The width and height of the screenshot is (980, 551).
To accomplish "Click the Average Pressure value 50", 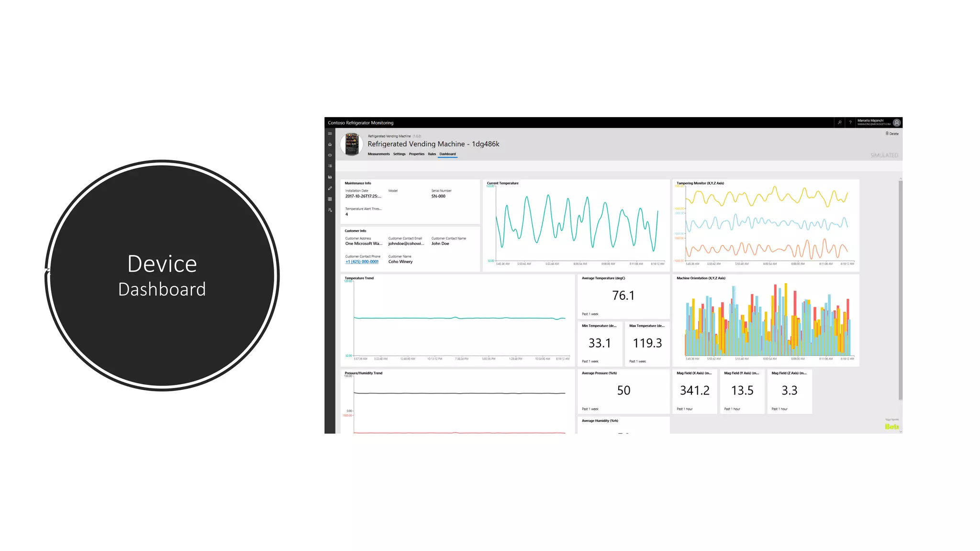I will coord(624,390).
